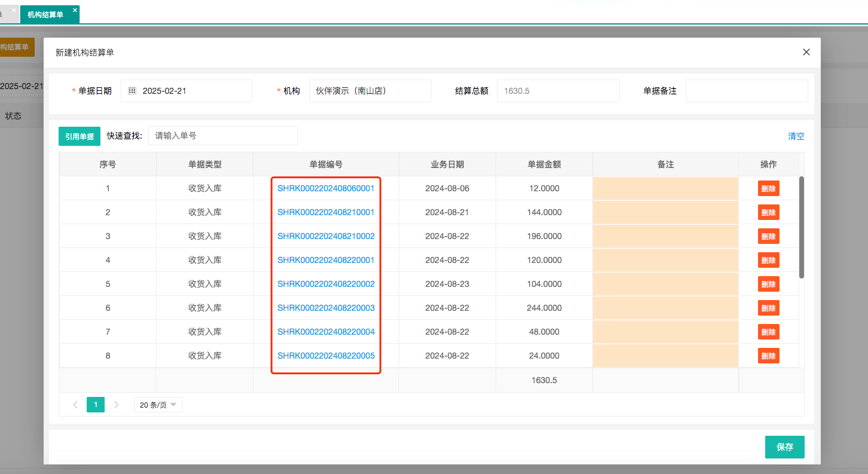Click the 单据备注 input field
Image resolution: width=868 pixels, height=474 pixels.
(x=746, y=91)
